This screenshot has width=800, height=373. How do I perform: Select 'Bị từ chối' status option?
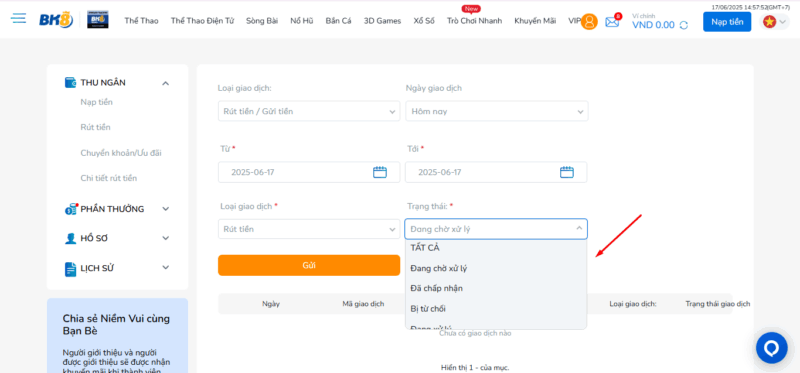pos(496,309)
